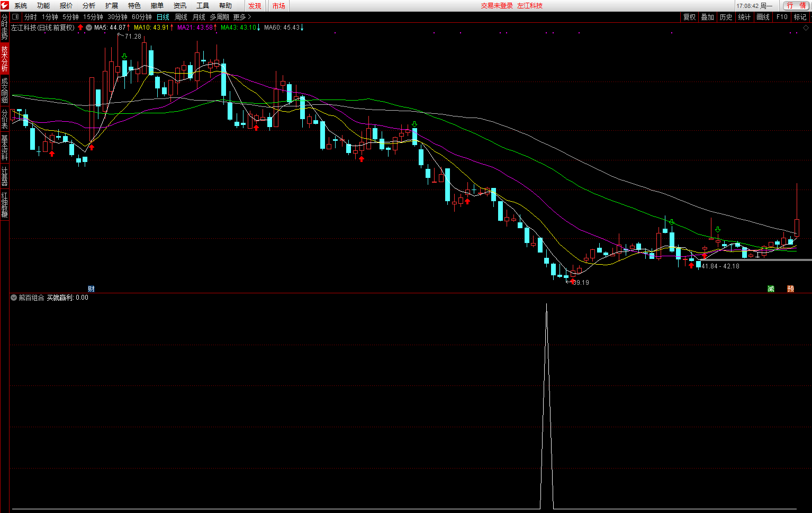Open the 帮助 menu
Screen dimensions: 812x513
pos(225,6)
